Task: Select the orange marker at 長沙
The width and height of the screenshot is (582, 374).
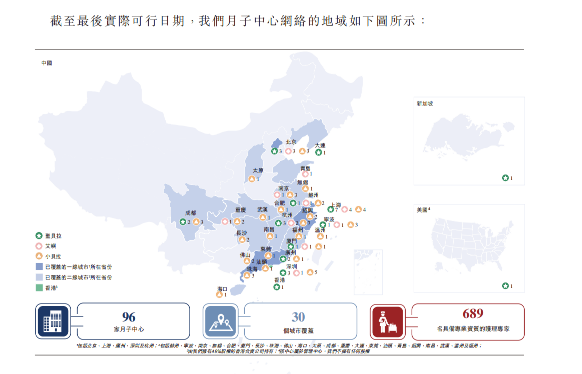Action: click(x=242, y=240)
